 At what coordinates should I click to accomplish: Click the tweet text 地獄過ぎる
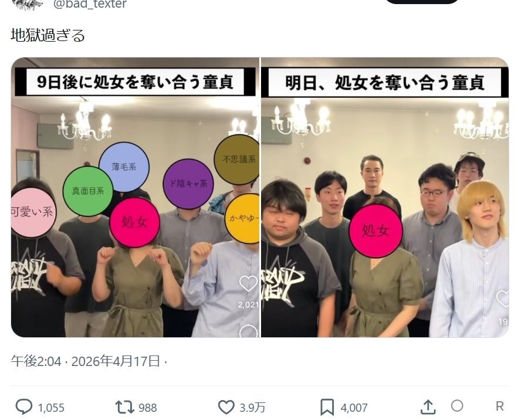(x=48, y=35)
